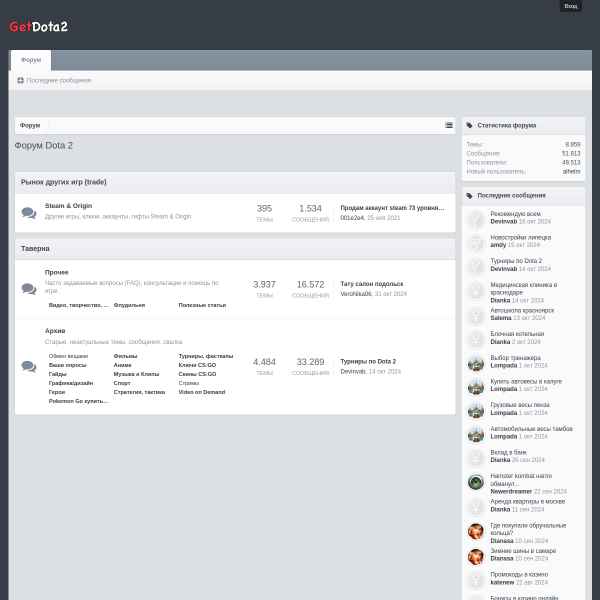Click the GetDota2 logo
This screenshot has width=600, height=600.
pyautogui.click(x=38, y=26)
